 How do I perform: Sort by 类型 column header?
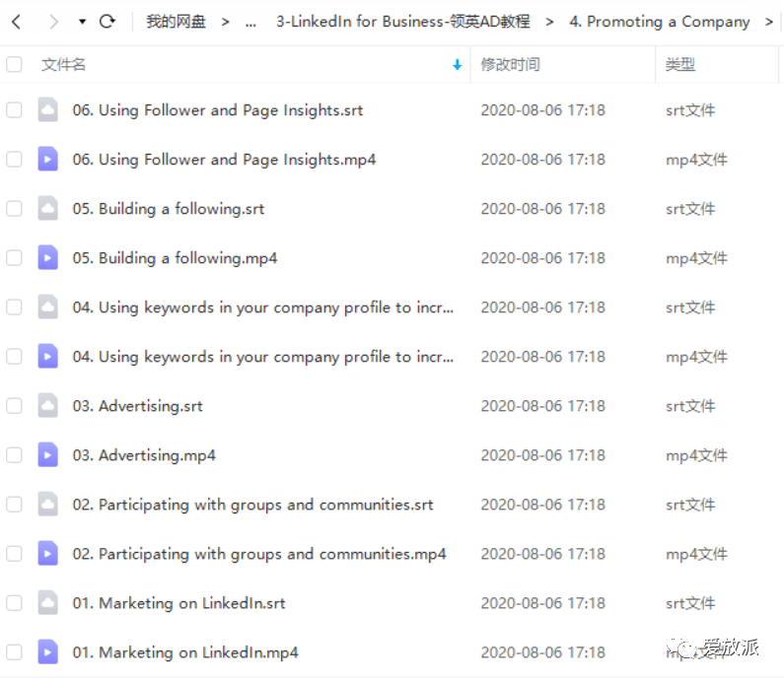coord(680,64)
